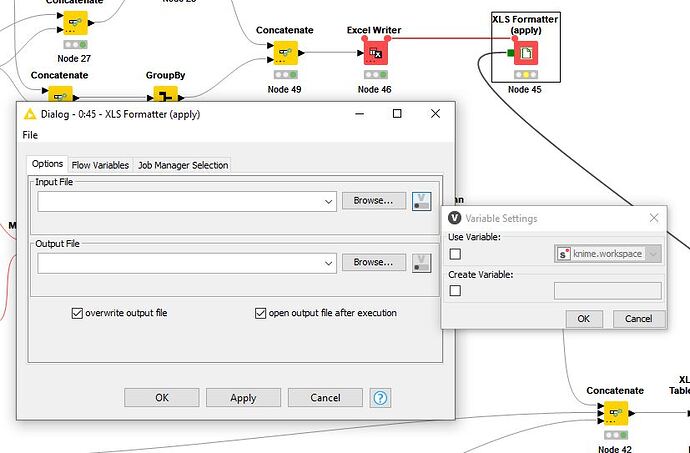This screenshot has height=453, width=690.
Task: Click the 'Node 46' label text
Action: click(374, 89)
